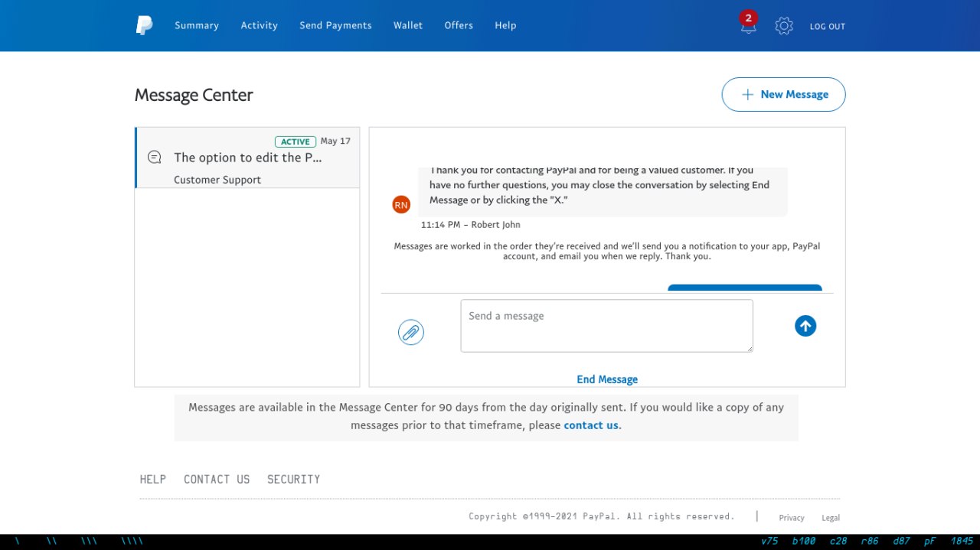Open the notifications bell with 2 alerts
Viewport: 980px width, 550px height.
(x=748, y=22)
